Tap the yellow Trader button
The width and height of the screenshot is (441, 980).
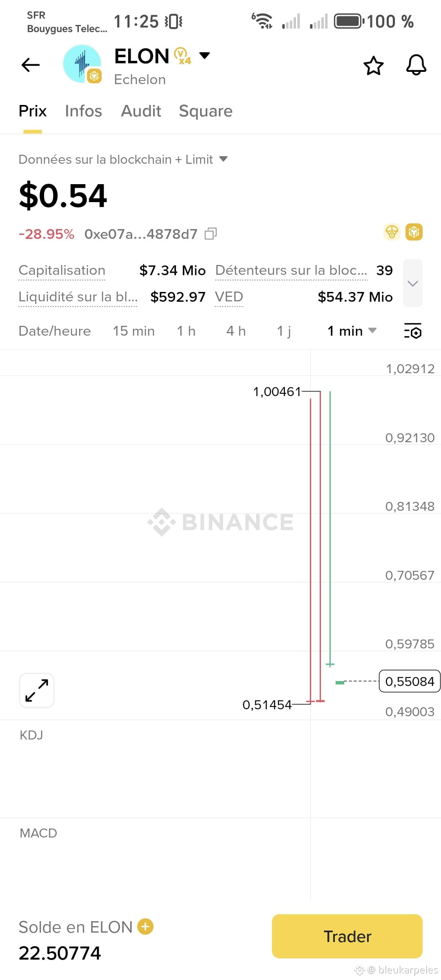coord(347,936)
